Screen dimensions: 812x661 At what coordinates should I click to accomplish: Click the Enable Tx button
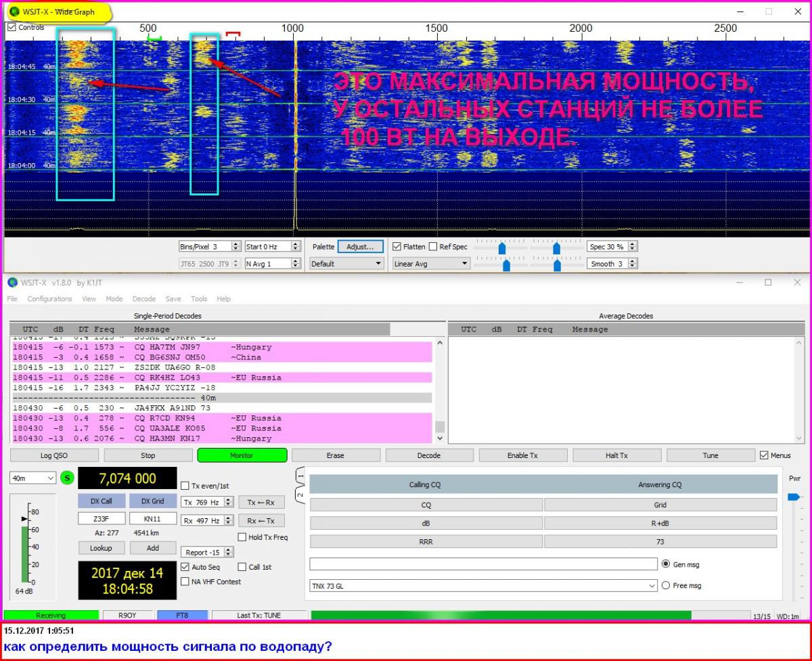522,455
